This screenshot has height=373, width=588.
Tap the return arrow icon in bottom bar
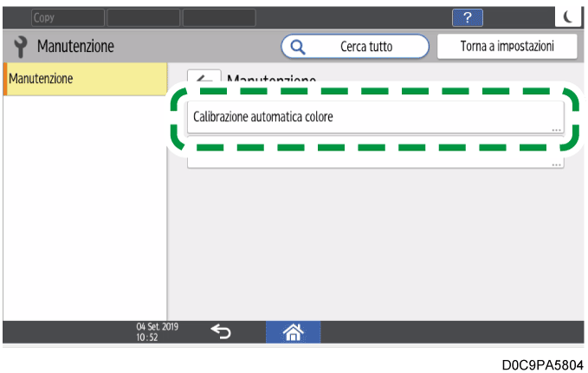pyautogui.click(x=221, y=331)
